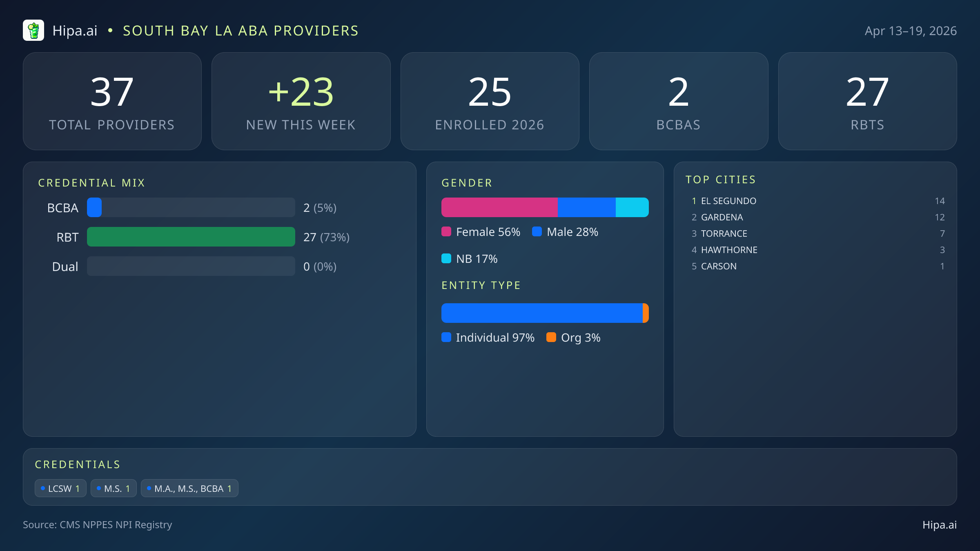Click the LCSW credential chip dot
Viewport: 980px width, 551px height.
pyautogui.click(x=42, y=488)
